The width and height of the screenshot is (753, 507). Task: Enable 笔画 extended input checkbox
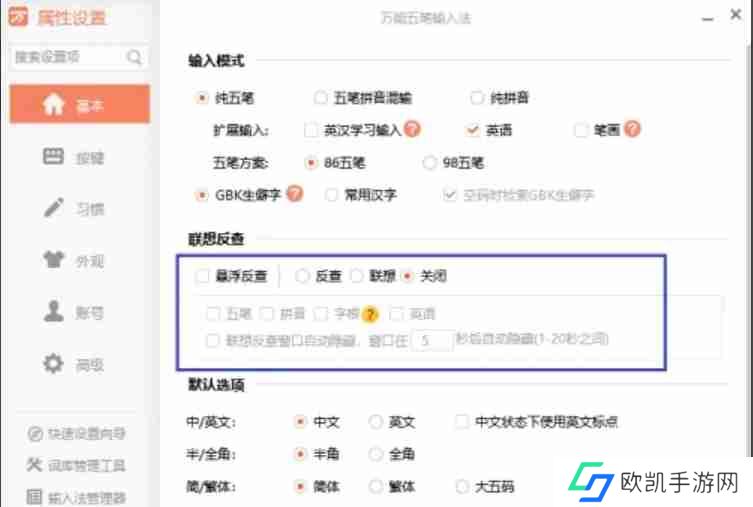pyautogui.click(x=581, y=130)
